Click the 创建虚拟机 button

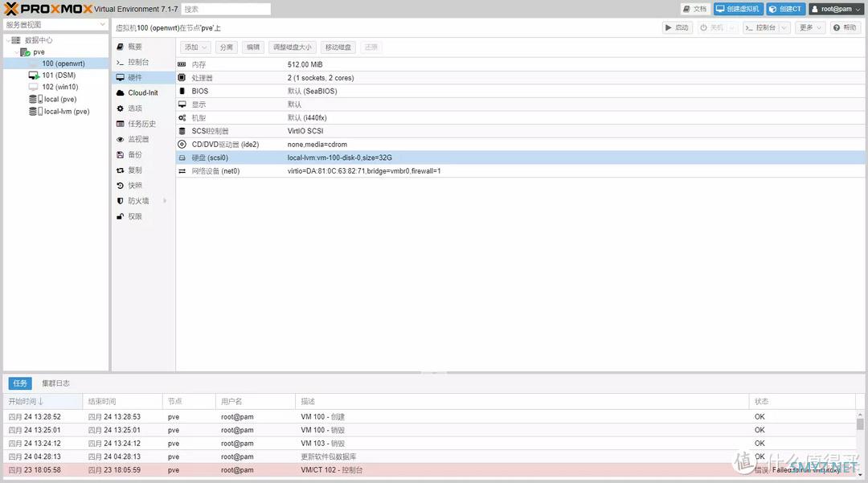(739, 9)
